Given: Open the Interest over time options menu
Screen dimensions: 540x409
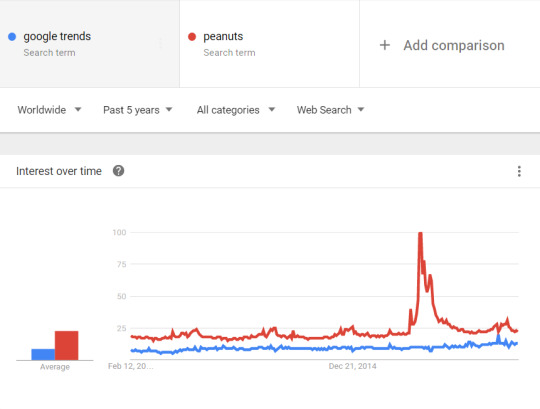Looking at the screenshot, I should pyautogui.click(x=519, y=171).
